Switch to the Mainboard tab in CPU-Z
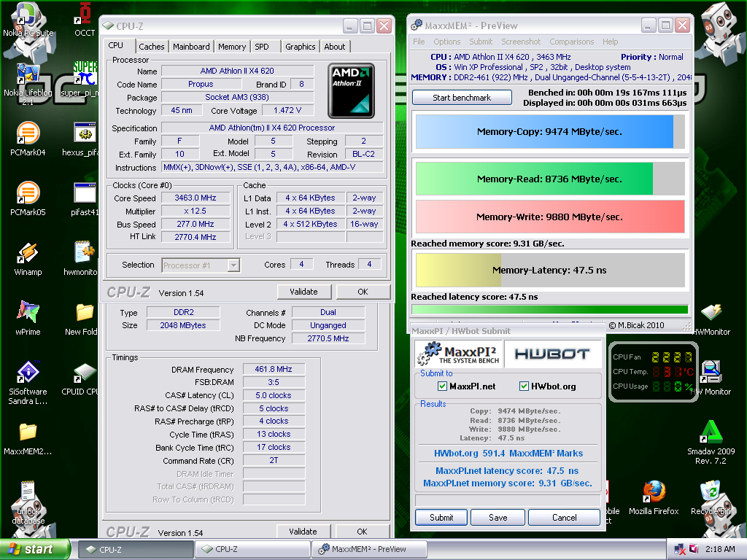 pyautogui.click(x=191, y=46)
